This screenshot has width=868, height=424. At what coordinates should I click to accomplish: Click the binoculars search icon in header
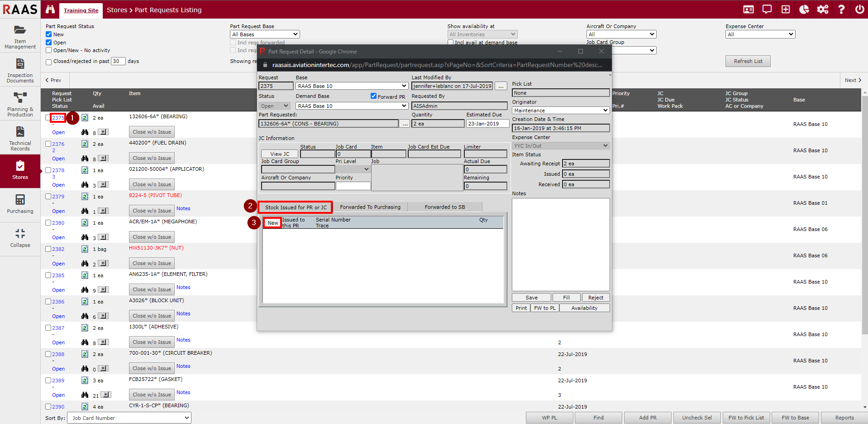coord(50,10)
